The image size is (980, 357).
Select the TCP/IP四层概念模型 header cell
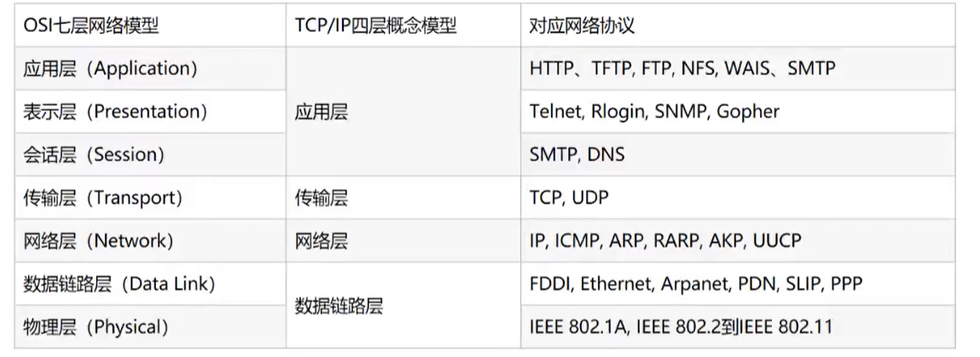point(403,26)
